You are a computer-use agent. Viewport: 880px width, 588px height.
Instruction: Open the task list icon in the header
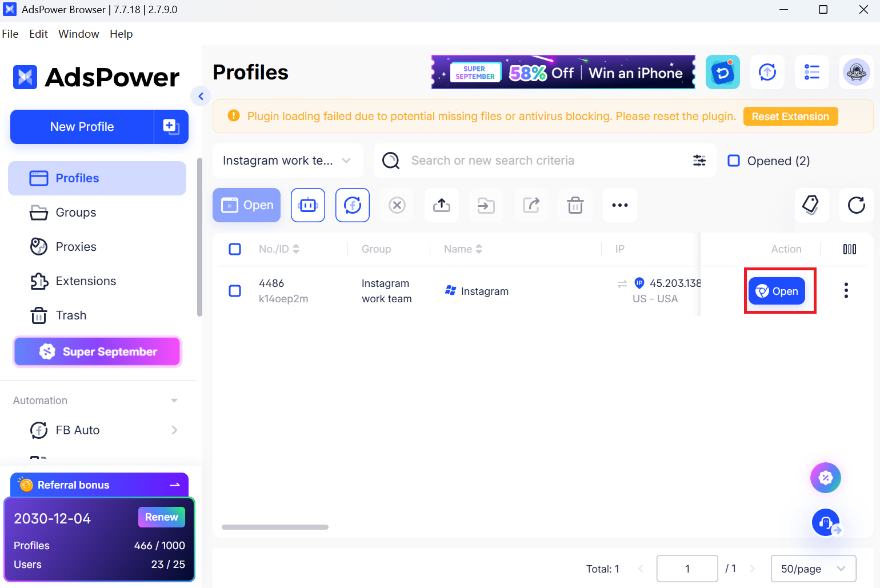pyautogui.click(x=812, y=73)
